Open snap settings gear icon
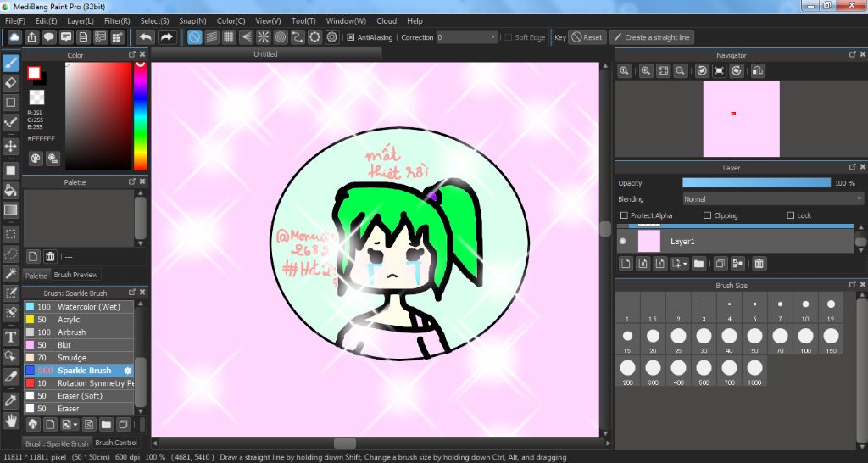The width and height of the screenshot is (868, 463). [331, 37]
